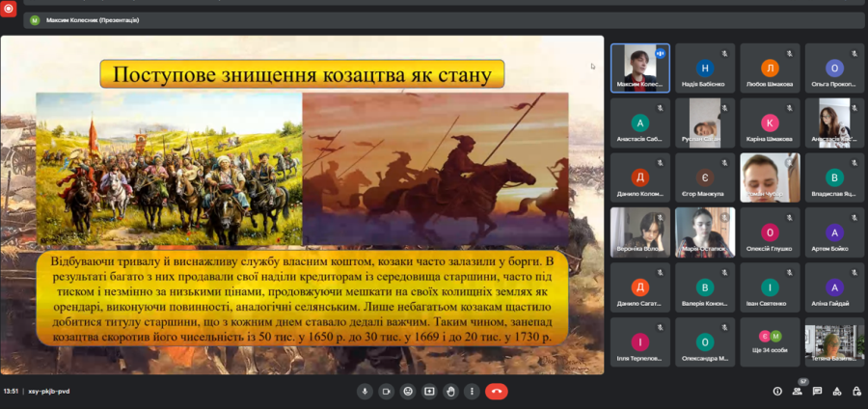The height and width of the screenshot is (409, 868).
Task: Select the Ілля Терпелов participant tile
Action: pyautogui.click(x=640, y=342)
